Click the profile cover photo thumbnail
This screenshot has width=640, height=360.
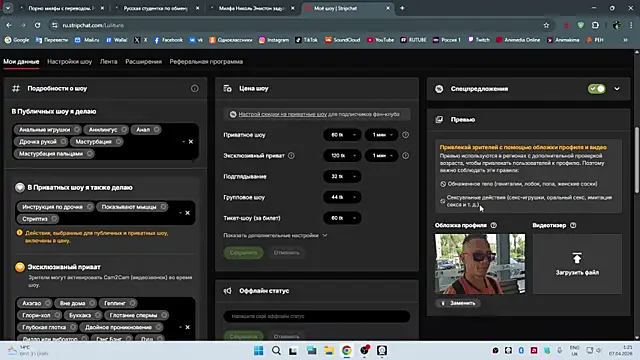coord(480,264)
